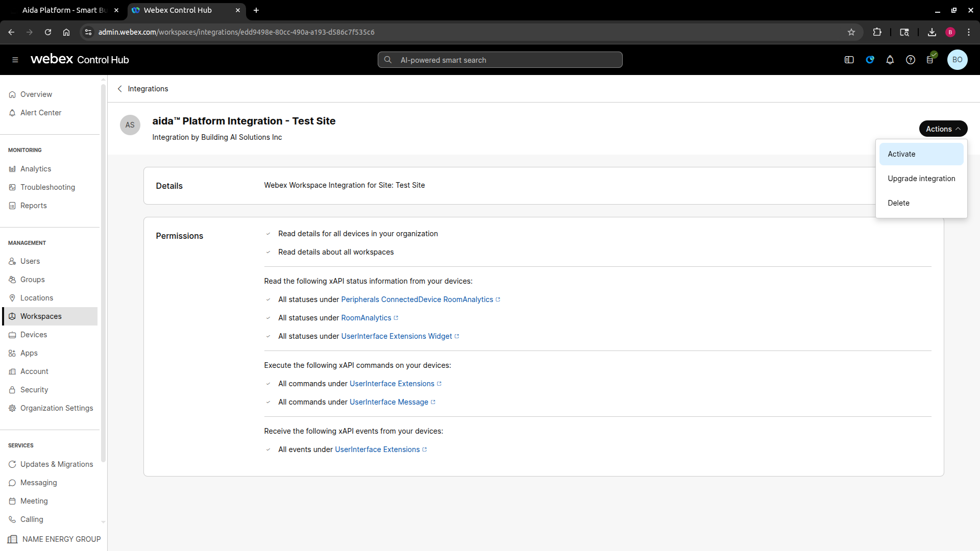
Task: Click the AI-powered smart search field
Action: point(500,60)
